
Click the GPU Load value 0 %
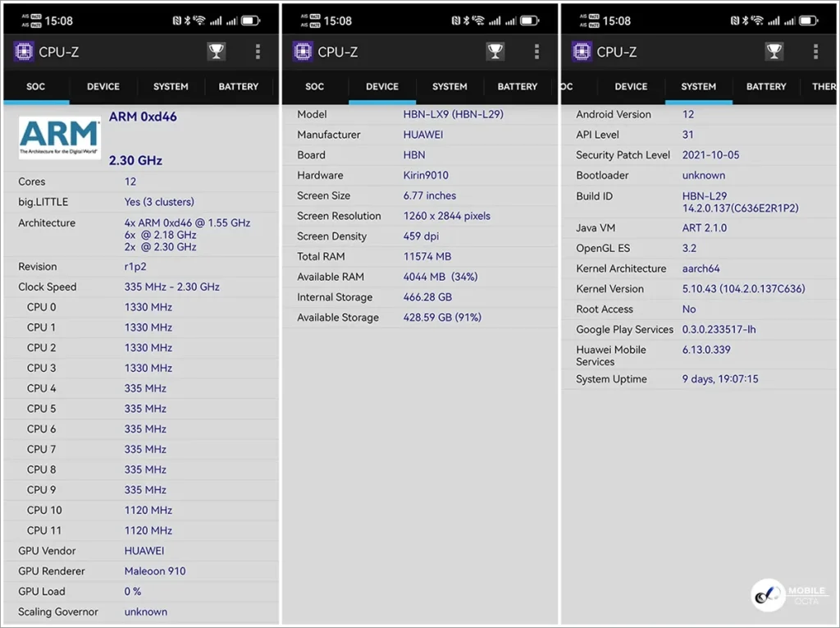(x=132, y=592)
